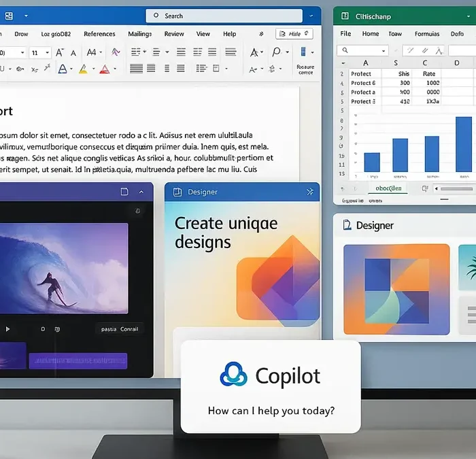This screenshot has width=476, height=459.
Task: Open the A4 change case dropdown arrow
Action: pos(101,52)
